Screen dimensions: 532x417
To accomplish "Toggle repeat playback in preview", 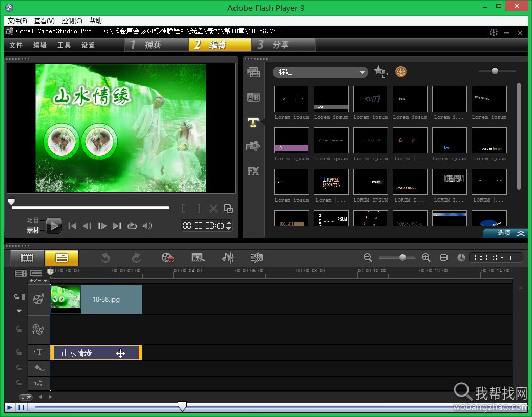I will coord(132,226).
